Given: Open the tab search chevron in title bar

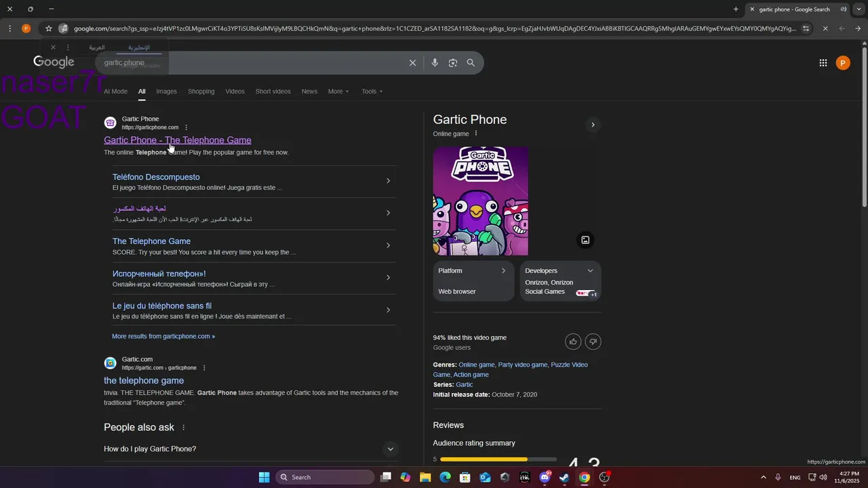Looking at the screenshot, I should [859, 9].
